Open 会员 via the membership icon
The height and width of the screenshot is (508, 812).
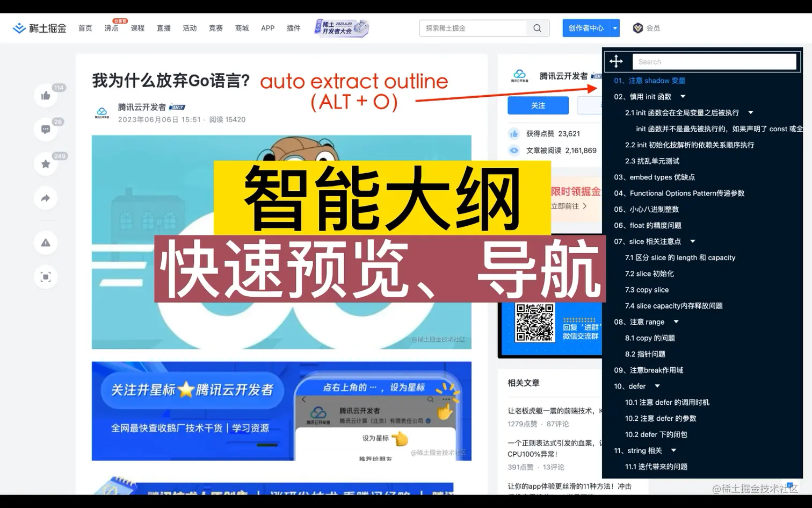[638, 28]
